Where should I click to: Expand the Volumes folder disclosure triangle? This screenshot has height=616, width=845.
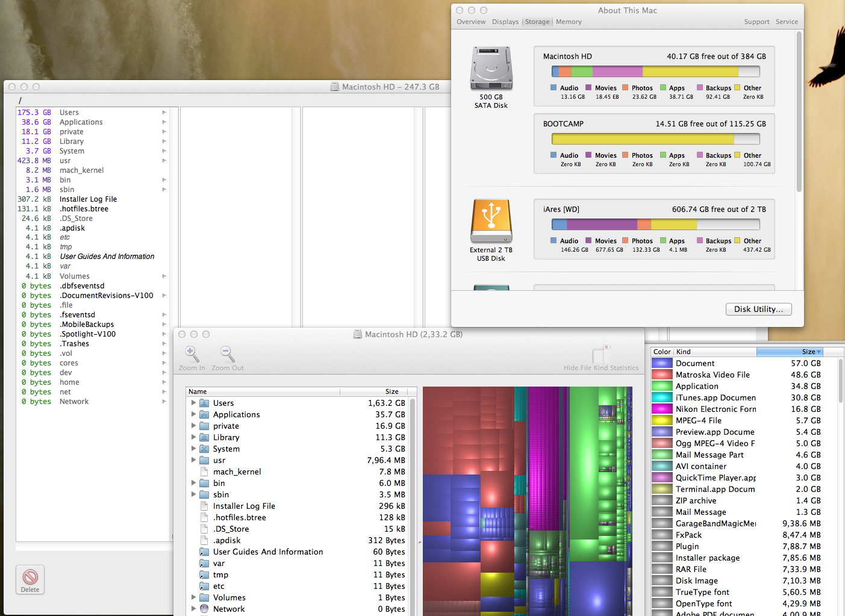click(x=193, y=597)
